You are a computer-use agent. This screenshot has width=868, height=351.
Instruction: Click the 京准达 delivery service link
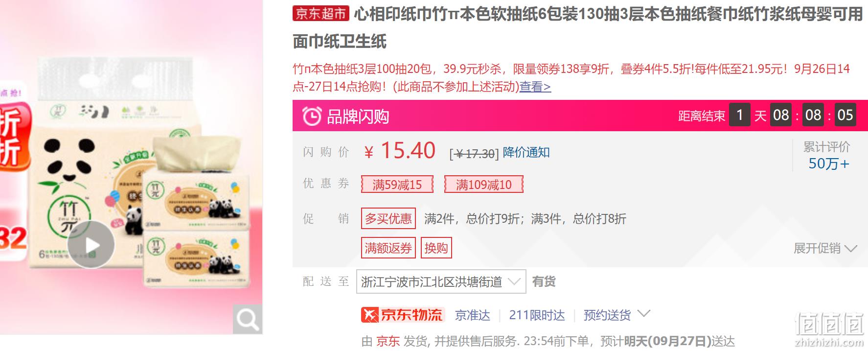473,315
